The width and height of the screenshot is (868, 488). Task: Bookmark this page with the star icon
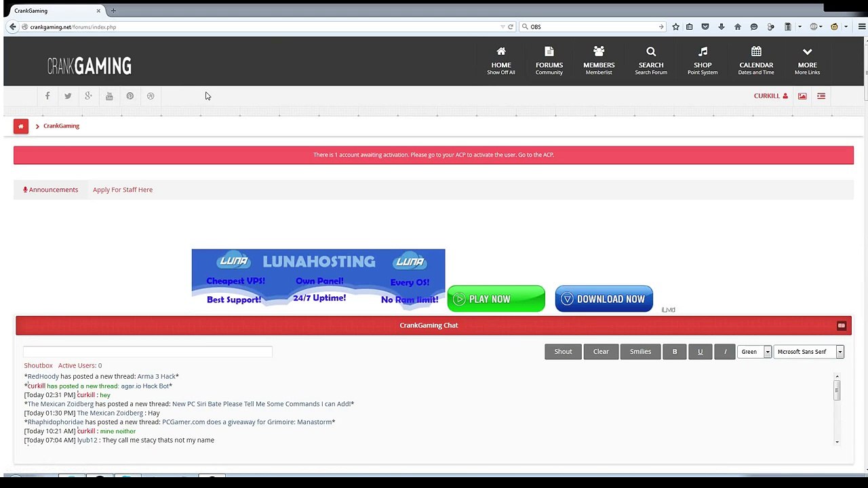675,27
